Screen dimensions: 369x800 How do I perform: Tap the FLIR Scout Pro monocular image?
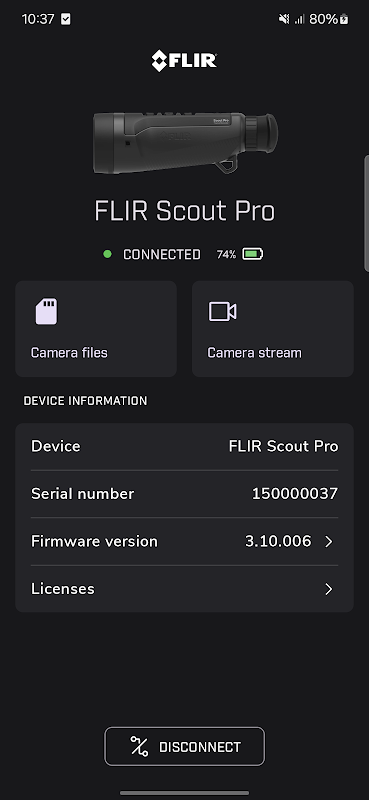click(x=185, y=143)
